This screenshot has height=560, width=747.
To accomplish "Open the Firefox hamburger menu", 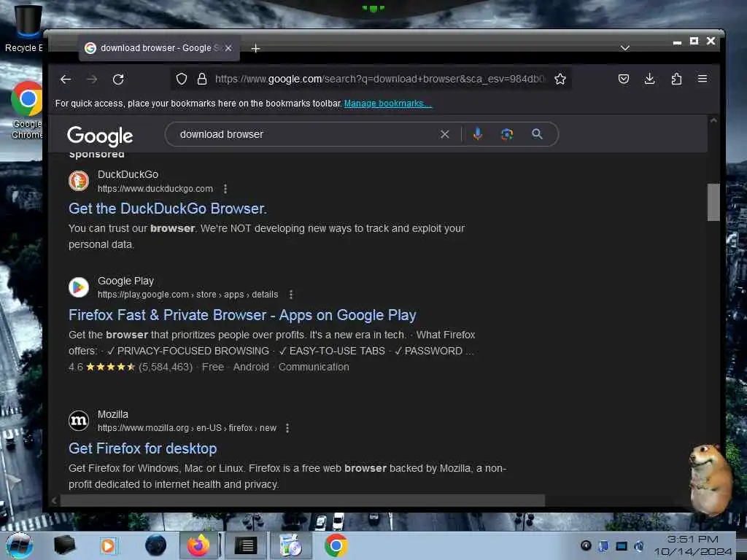I will click(703, 79).
